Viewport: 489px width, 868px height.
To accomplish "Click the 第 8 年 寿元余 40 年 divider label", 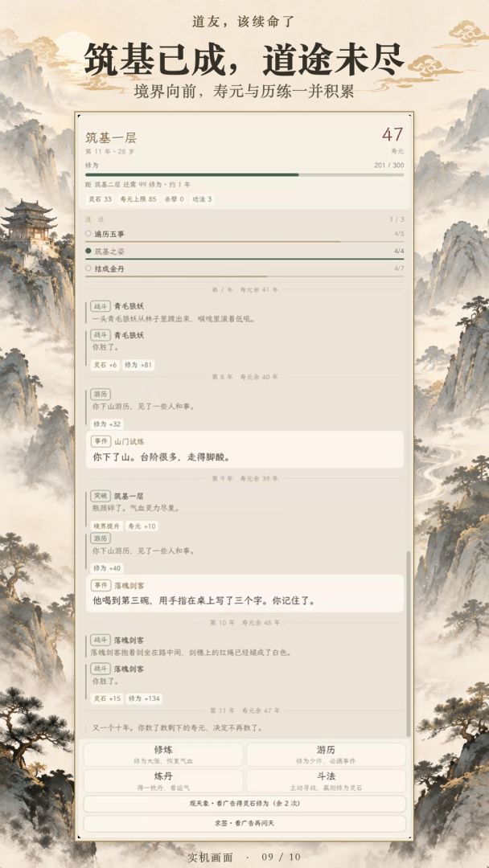I will pyautogui.click(x=244, y=377).
